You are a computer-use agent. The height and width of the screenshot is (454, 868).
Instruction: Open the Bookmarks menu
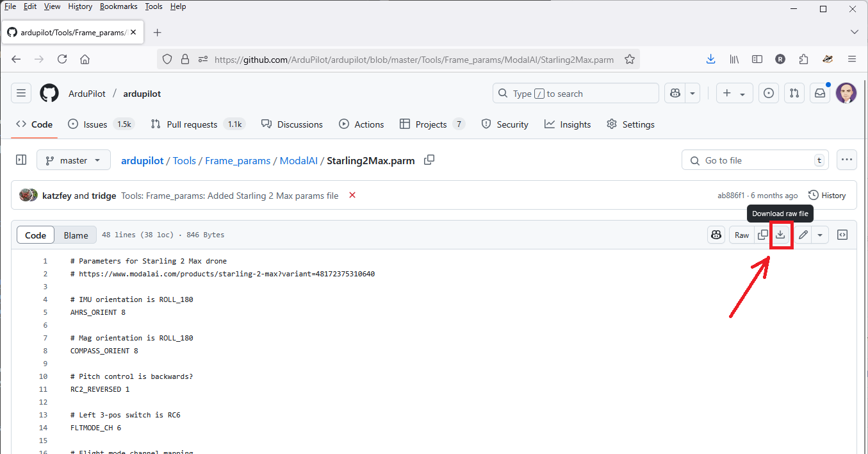tap(118, 6)
